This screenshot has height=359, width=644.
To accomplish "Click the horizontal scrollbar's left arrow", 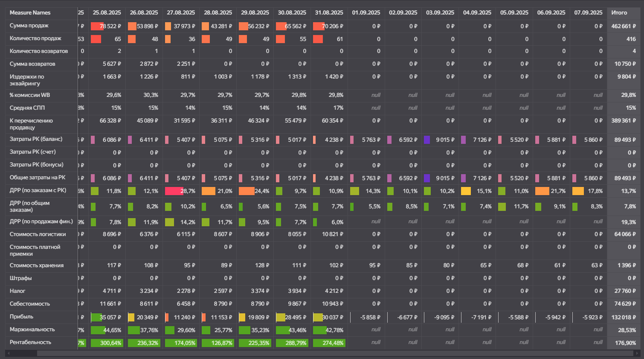I will click(x=8, y=353).
